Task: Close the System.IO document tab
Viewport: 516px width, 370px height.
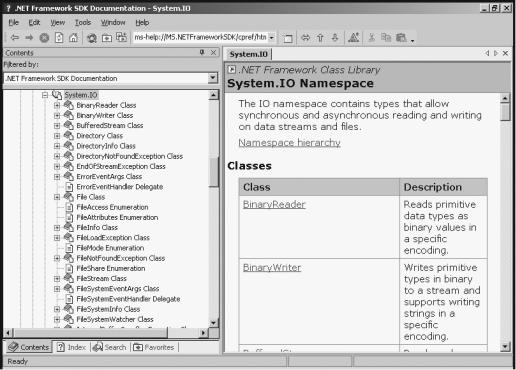Action: (505, 53)
